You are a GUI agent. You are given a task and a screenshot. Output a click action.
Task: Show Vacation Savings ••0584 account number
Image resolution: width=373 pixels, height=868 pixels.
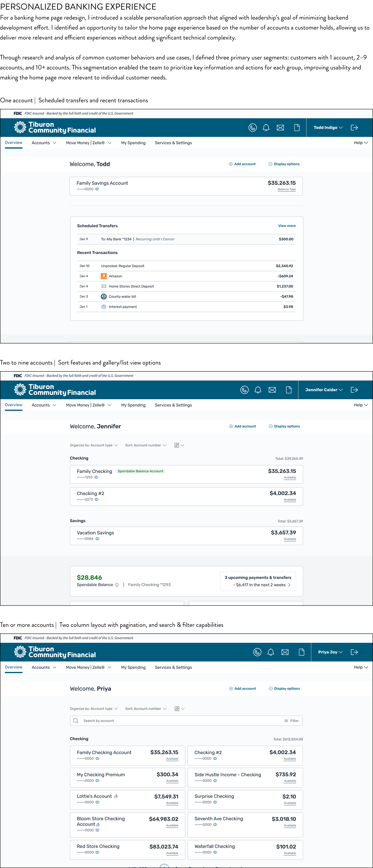[x=97, y=539]
